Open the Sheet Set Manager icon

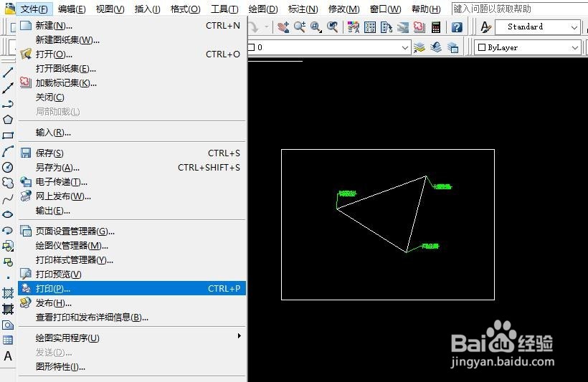click(x=403, y=27)
